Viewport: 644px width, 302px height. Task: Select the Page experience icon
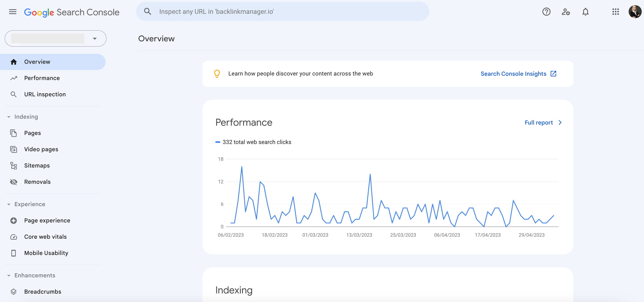click(14, 220)
